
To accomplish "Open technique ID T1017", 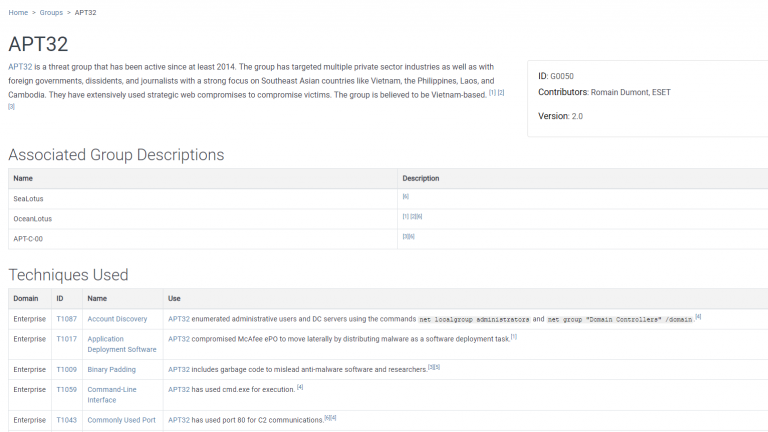I will 67,339.
